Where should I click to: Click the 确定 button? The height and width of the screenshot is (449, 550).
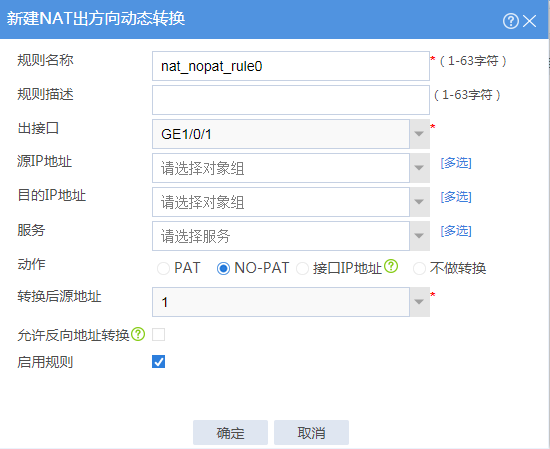[x=230, y=433]
